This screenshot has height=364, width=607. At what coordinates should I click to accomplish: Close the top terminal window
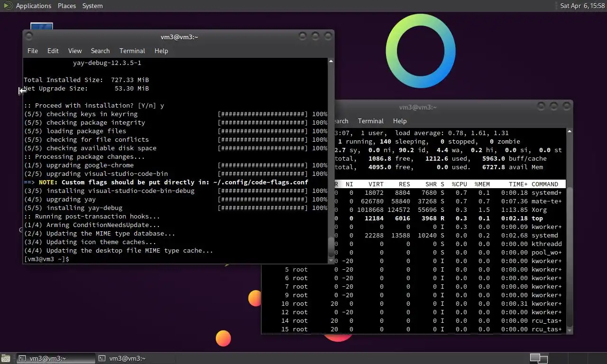566,106
